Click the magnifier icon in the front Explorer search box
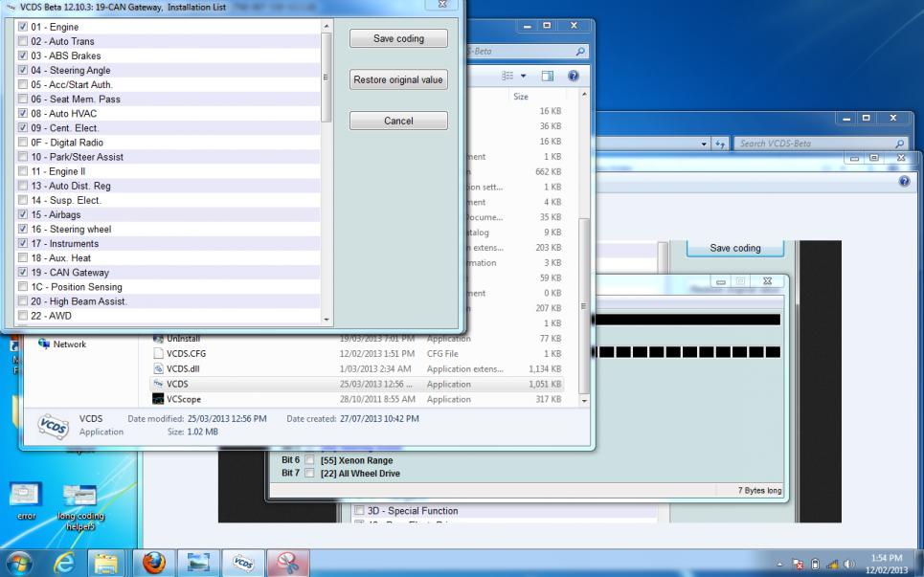Image resolution: width=924 pixels, height=577 pixels. (x=580, y=52)
